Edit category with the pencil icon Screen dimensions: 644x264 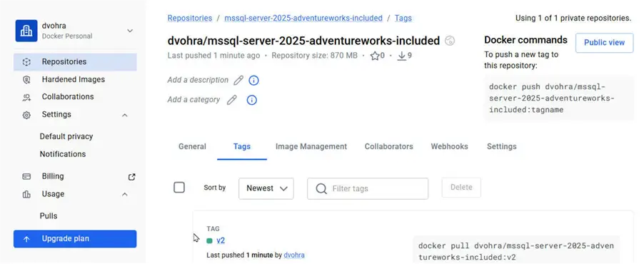[x=231, y=100]
